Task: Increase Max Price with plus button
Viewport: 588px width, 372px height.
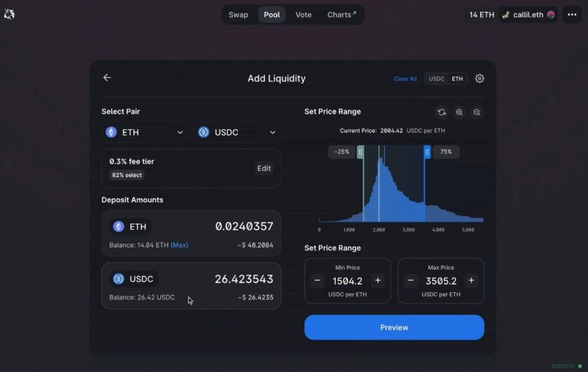Action: (x=471, y=281)
